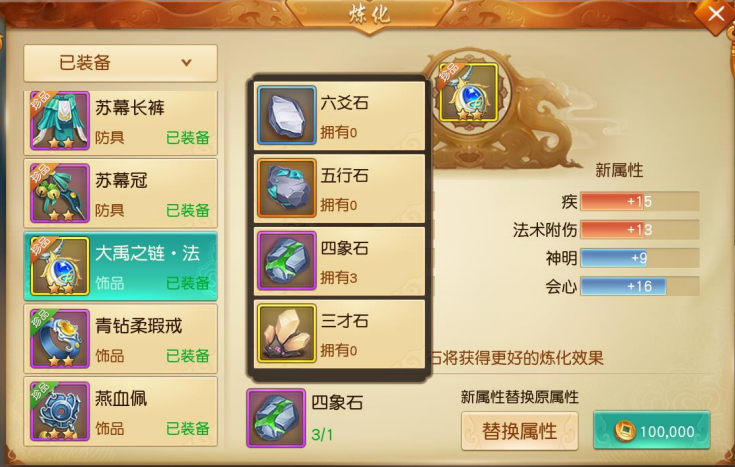Select the 四象石 拥有3 row

339,261
